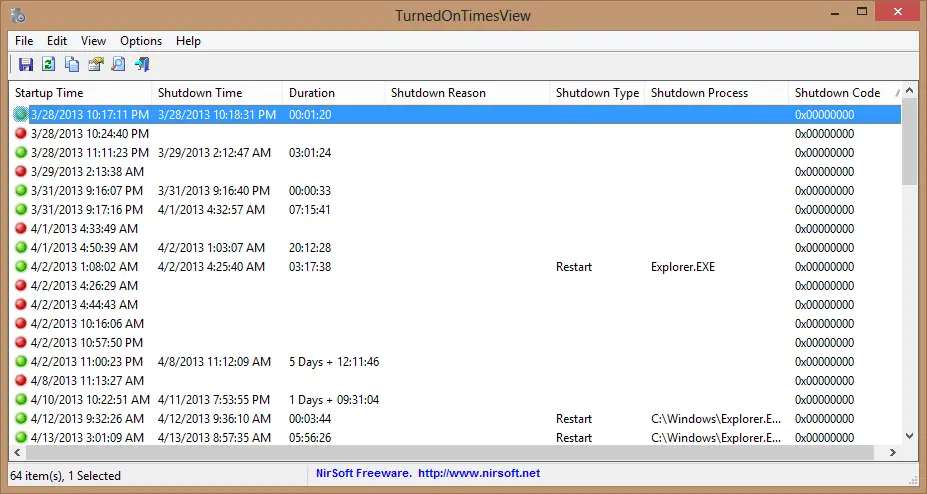
Task: Click the vertical scrollbar thumb
Action: click(910, 142)
